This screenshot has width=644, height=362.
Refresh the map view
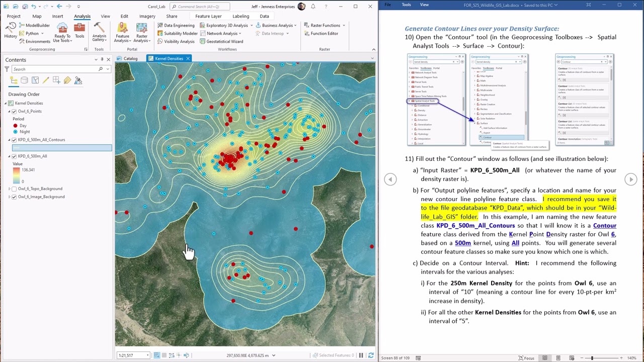[371, 355]
